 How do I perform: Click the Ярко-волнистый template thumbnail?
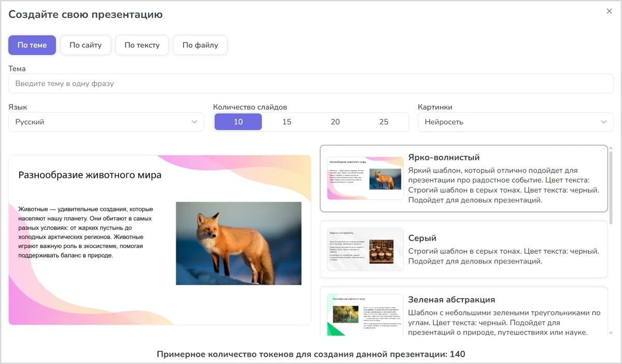pyautogui.click(x=365, y=178)
